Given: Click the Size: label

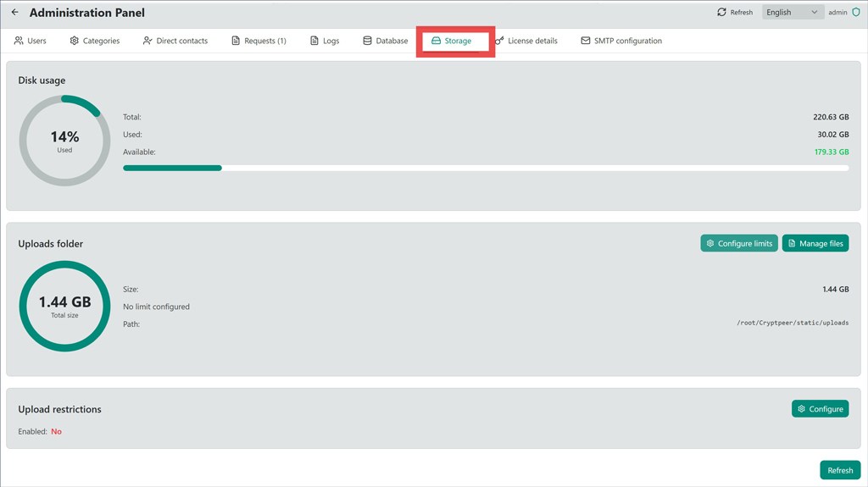Looking at the screenshot, I should (x=131, y=289).
